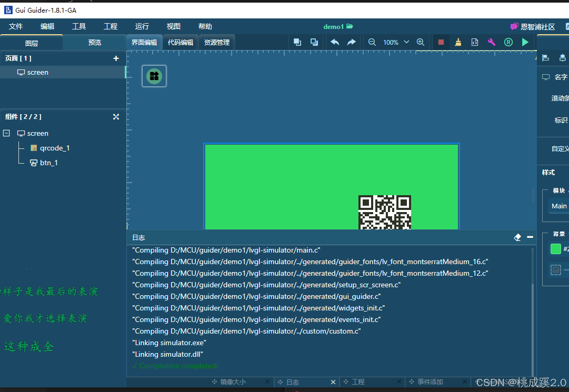Run the simulator with green play button
The height and width of the screenshot is (392, 569).
click(525, 42)
